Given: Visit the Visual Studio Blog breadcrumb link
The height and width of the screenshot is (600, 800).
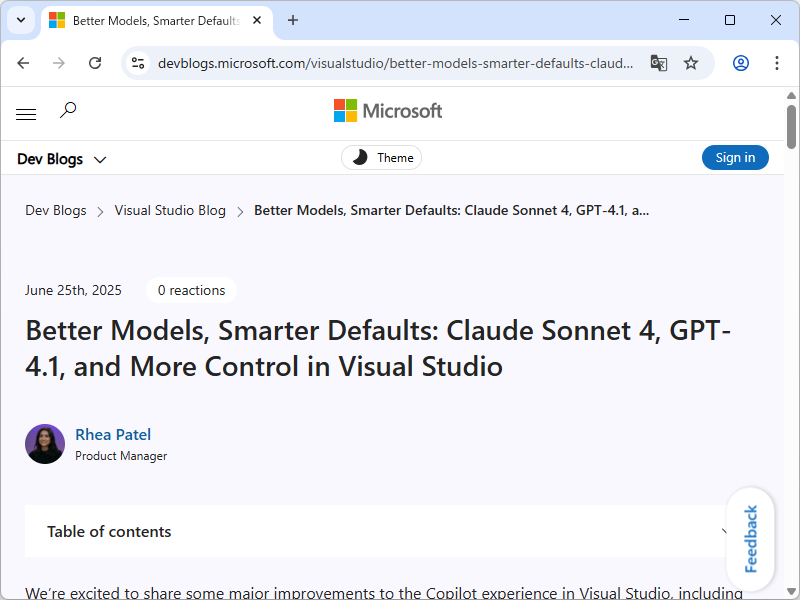Looking at the screenshot, I should 170,210.
